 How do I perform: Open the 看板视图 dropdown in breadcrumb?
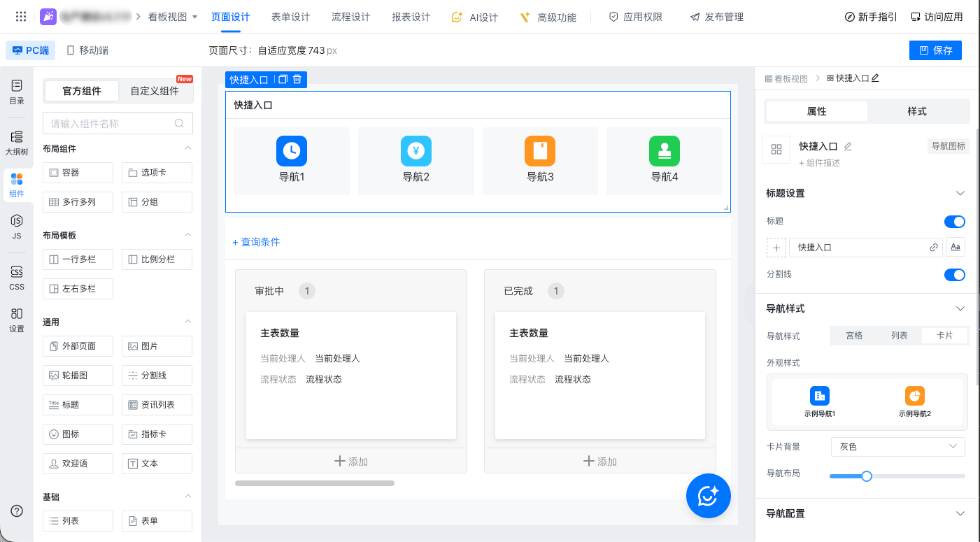coord(173,17)
